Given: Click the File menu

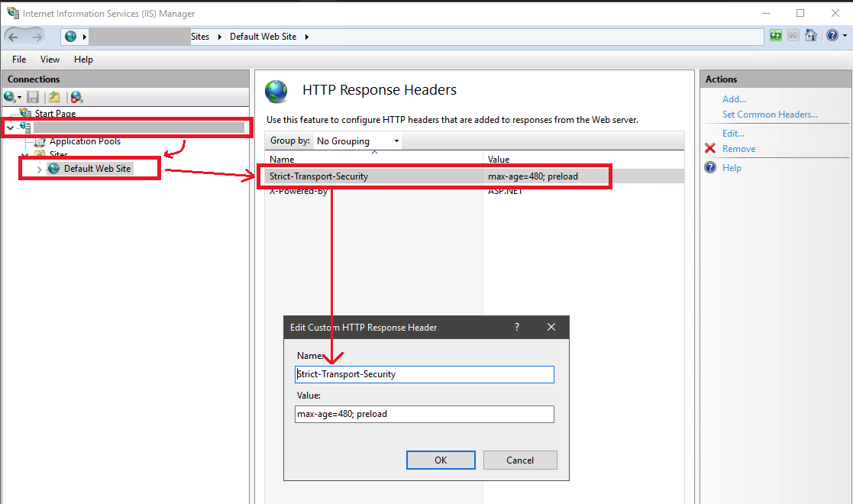Looking at the screenshot, I should [x=18, y=59].
